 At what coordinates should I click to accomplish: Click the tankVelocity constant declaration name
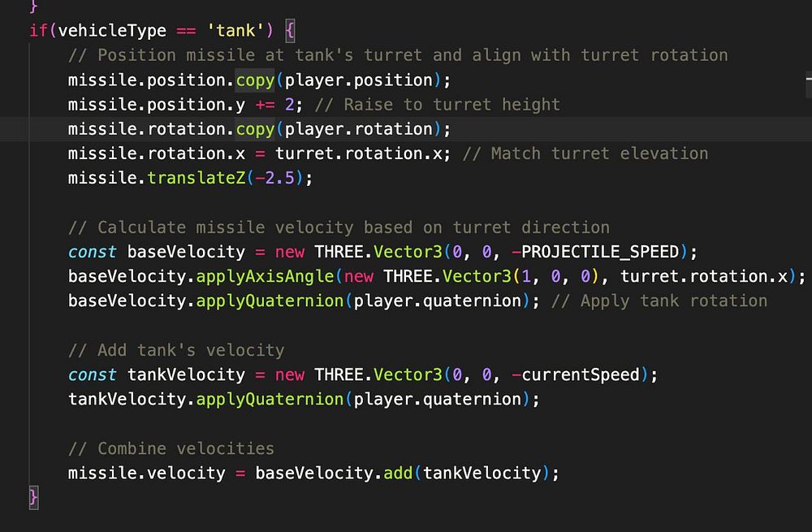(x=186, y=374)
